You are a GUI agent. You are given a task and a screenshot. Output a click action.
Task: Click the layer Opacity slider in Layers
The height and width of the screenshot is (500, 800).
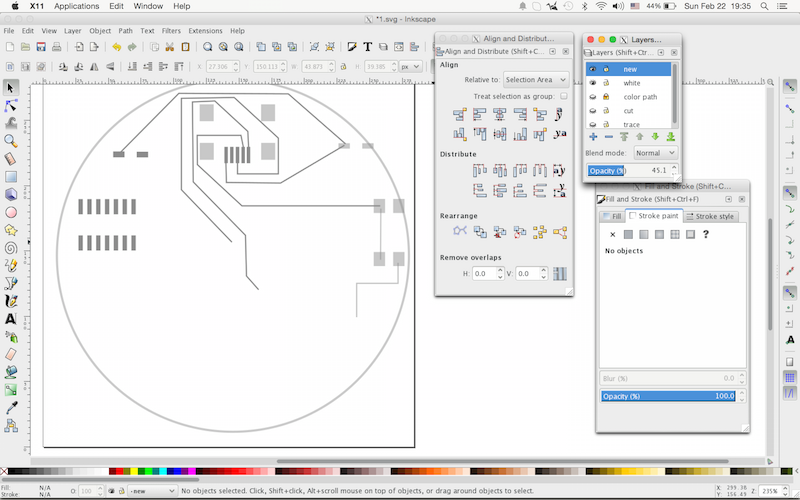628,170
